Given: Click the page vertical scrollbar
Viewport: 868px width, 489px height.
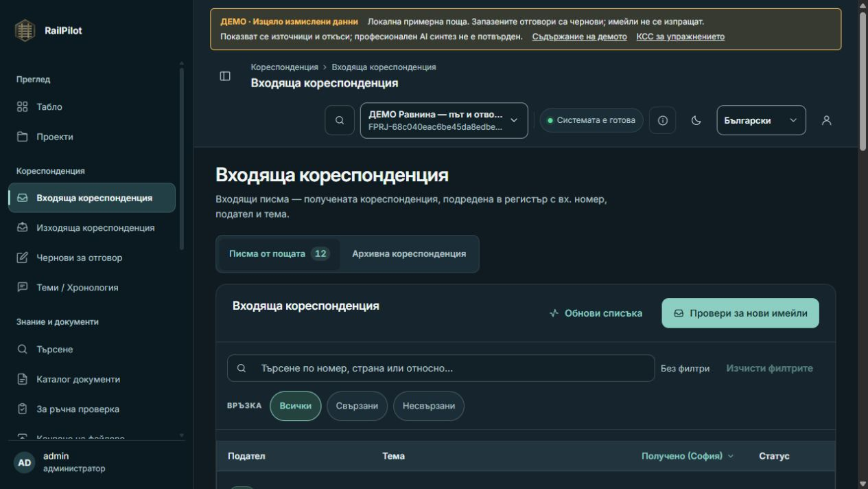Looking at the screenshot, I should tap(863, 82).
